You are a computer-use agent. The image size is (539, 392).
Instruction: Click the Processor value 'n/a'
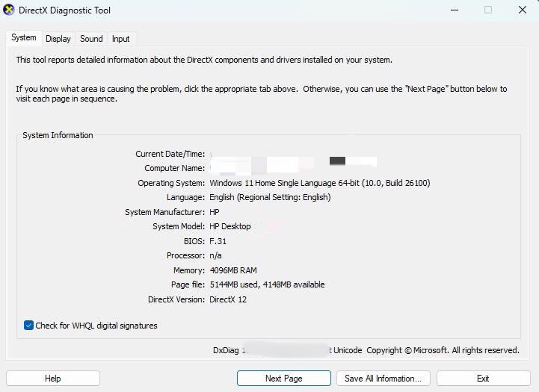pyautogui.click(x=215, y=255)
